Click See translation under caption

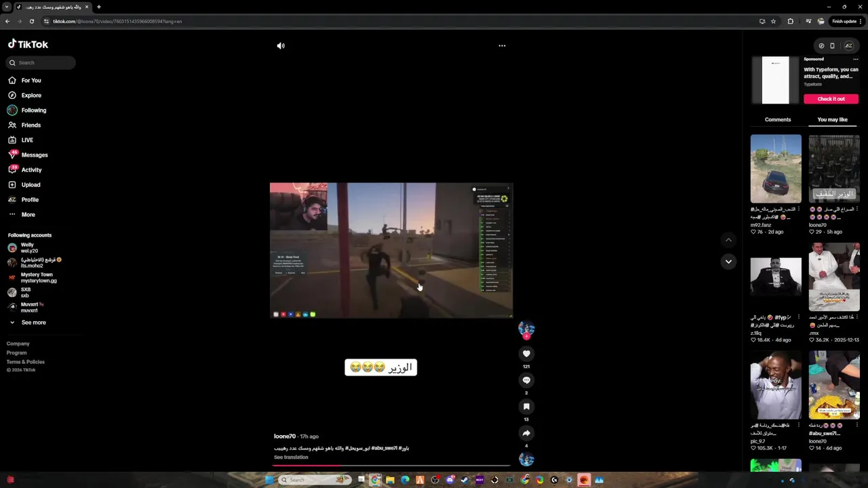(x=291, y=457)
